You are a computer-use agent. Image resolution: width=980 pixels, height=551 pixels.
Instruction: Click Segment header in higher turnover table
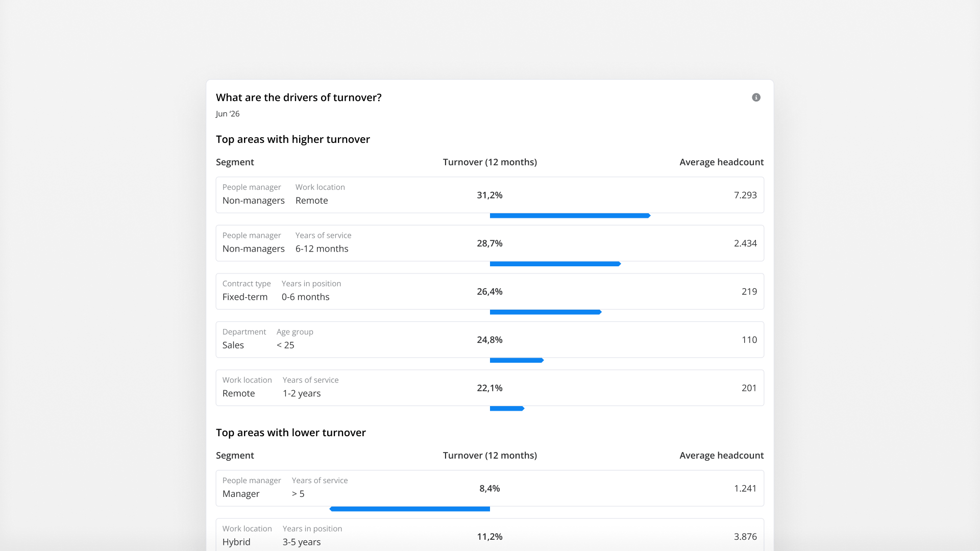point(235,162)
